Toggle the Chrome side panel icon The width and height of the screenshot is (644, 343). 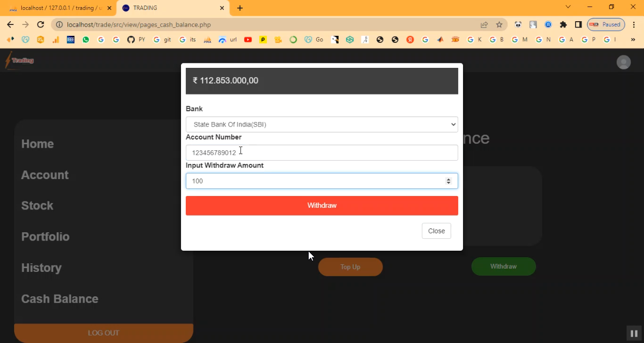coord(578,24)
